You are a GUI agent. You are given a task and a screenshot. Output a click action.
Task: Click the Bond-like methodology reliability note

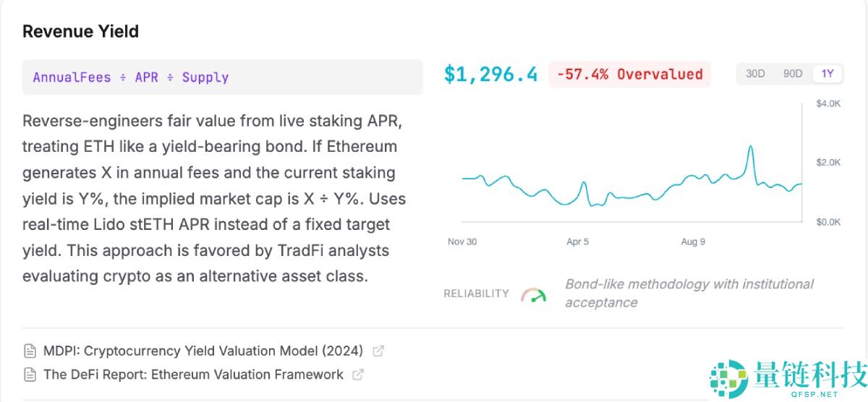[689, 293]
